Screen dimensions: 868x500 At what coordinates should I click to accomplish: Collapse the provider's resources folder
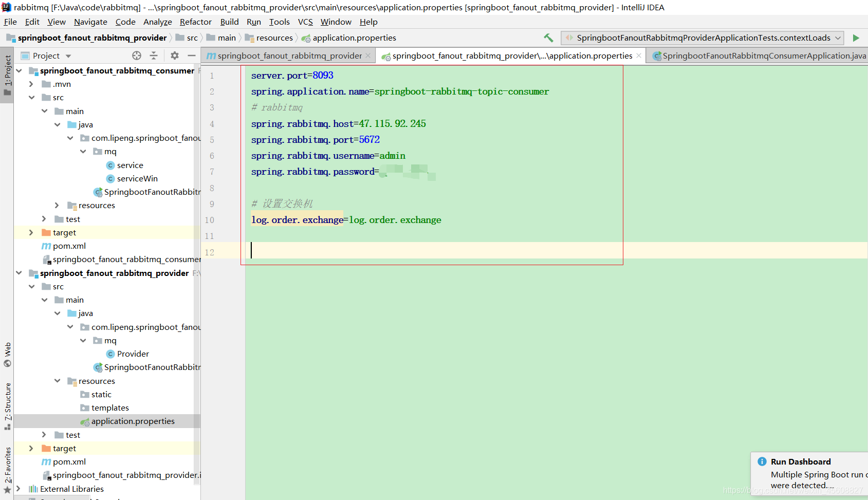(57, 381)
